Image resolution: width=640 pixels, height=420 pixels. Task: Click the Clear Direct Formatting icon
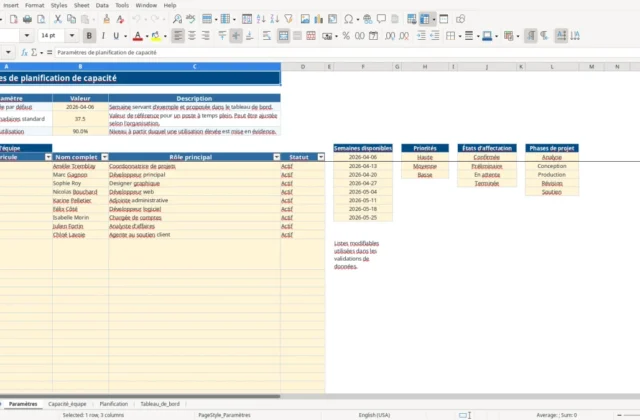click(120, 19)
